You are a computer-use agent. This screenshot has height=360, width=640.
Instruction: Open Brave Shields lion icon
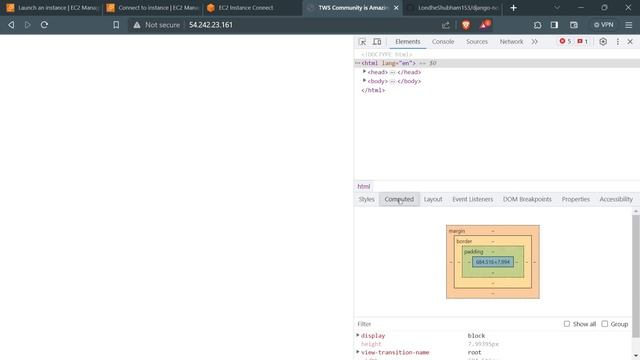click(x=466, y=25)
